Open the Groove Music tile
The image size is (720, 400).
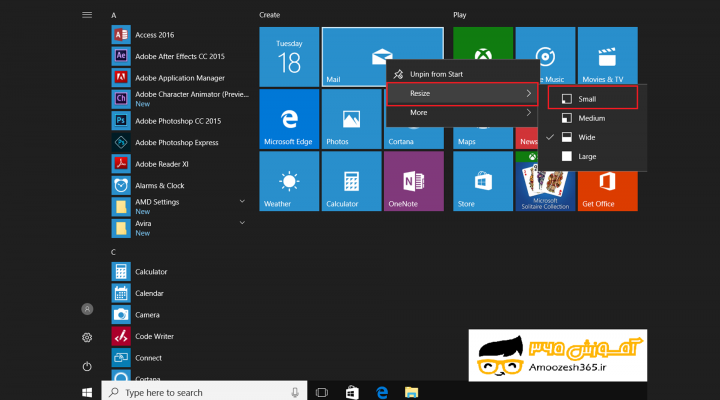tap(545, 43)
